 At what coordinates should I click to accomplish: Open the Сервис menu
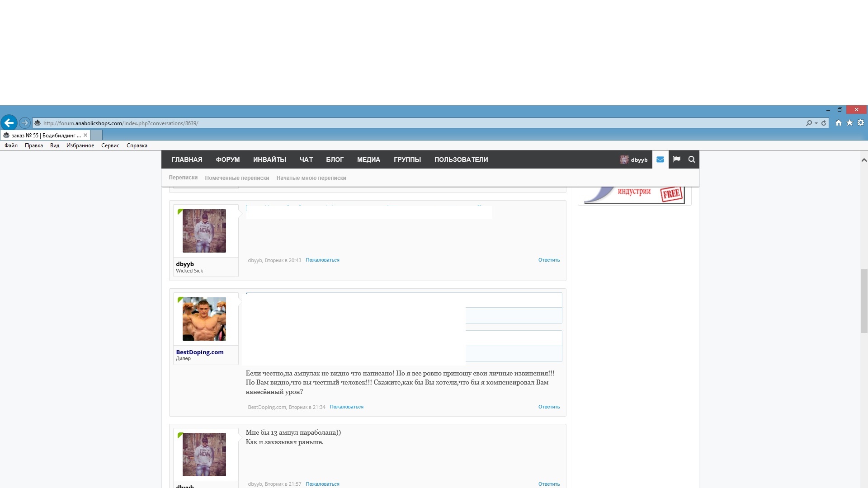[x=110, y=145]
